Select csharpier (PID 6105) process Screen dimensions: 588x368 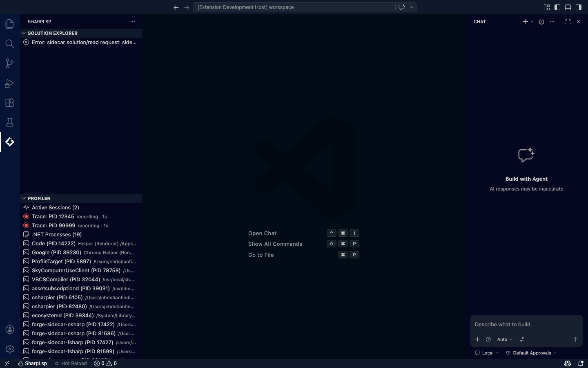pyautogui.click(x=80, y=297)
